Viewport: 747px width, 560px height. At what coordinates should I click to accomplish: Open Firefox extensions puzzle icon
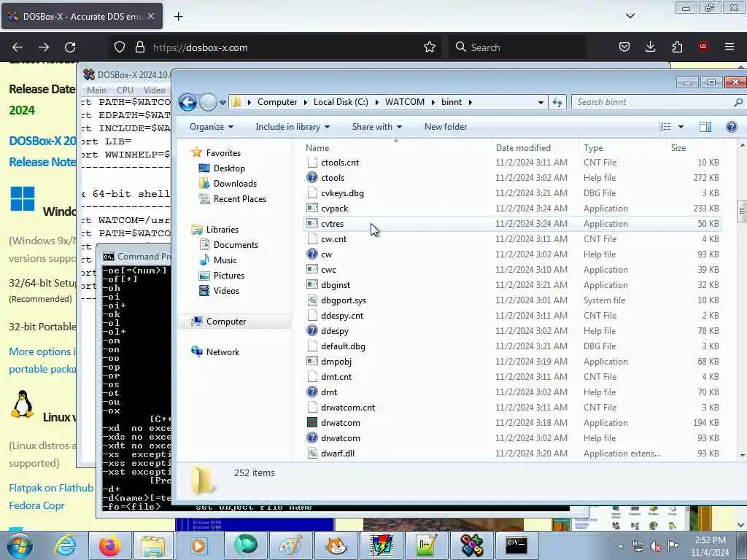point(677,47)
